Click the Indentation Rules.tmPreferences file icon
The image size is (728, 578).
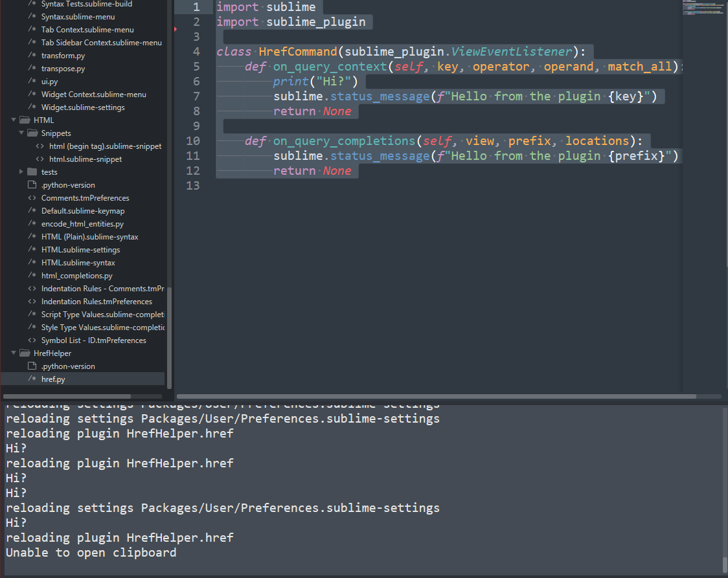pos(32,301)
